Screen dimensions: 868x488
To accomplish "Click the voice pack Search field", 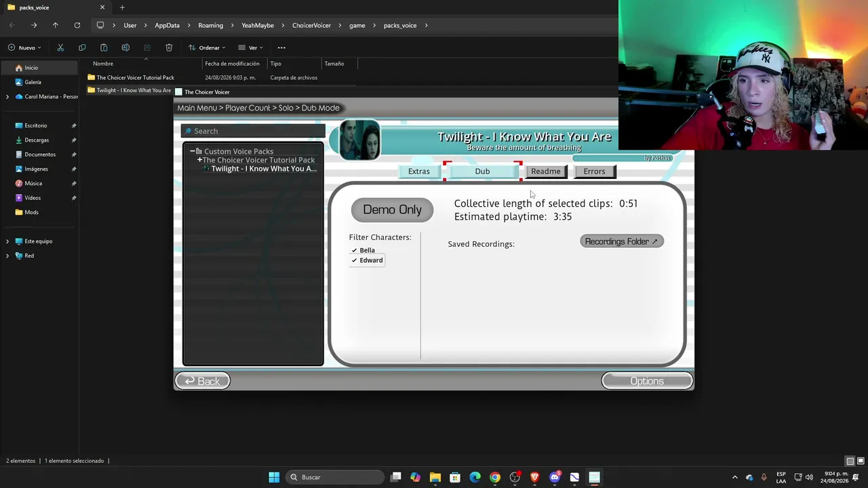I will click(253, 131).
